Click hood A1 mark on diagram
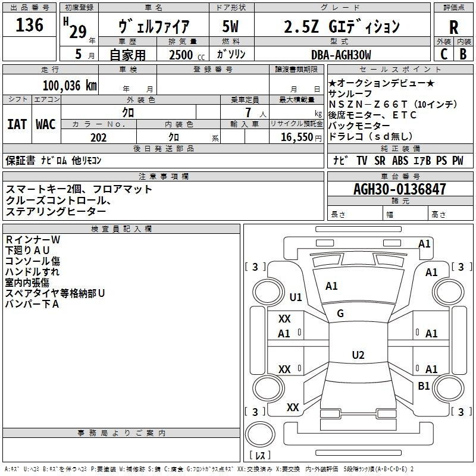The width and height of the screenshot is (476, 476). tap(331, 286)
